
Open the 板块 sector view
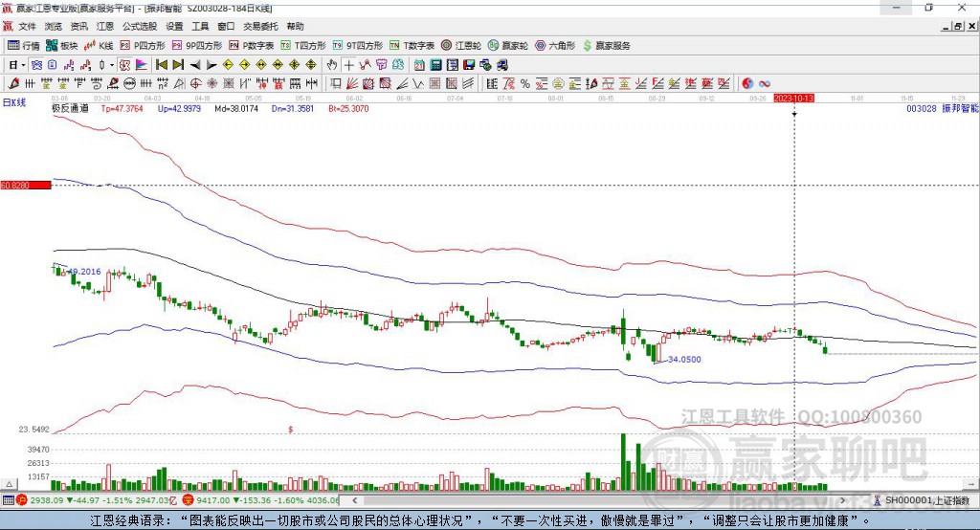(x=61, y=46)
